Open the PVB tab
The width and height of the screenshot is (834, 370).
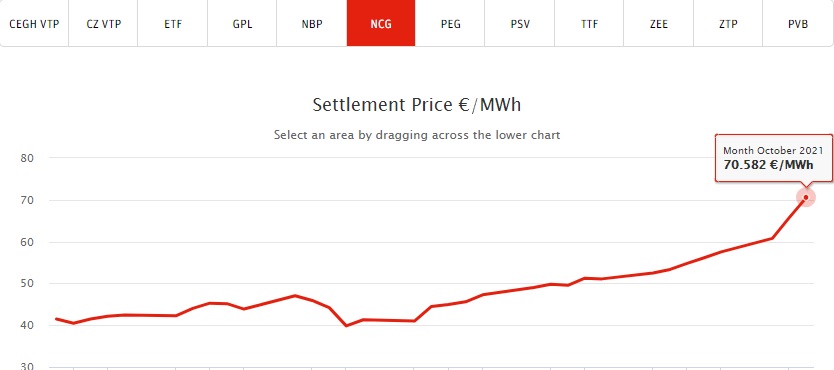point(798,23)
